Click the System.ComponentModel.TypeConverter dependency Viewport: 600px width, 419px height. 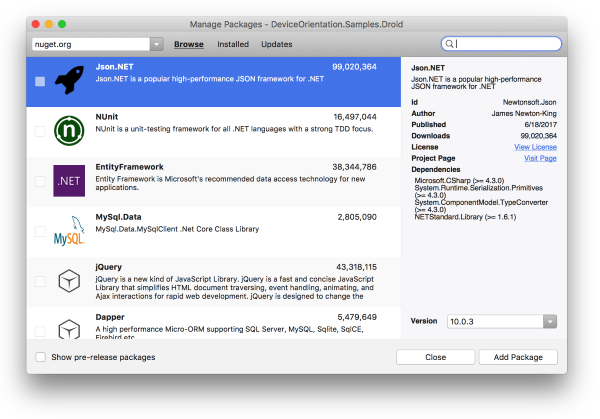pyautogui.click(x=481, y=206)
